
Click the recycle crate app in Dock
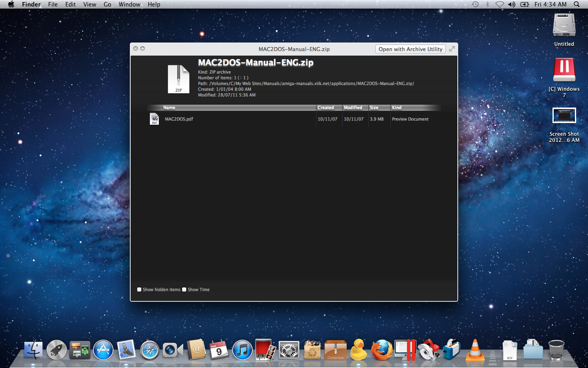[312, 350]
